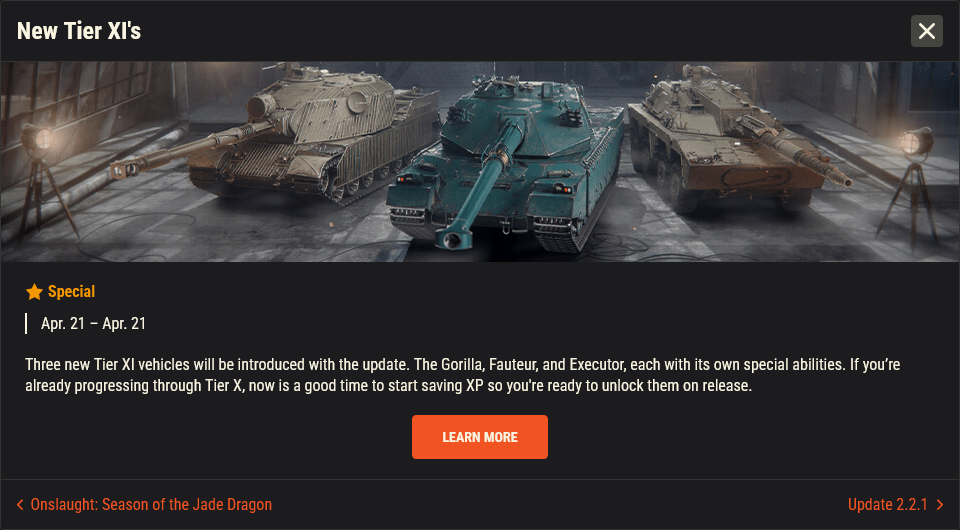Click the vertical bar beside the date
960x530 pixels.
(26, 324)
